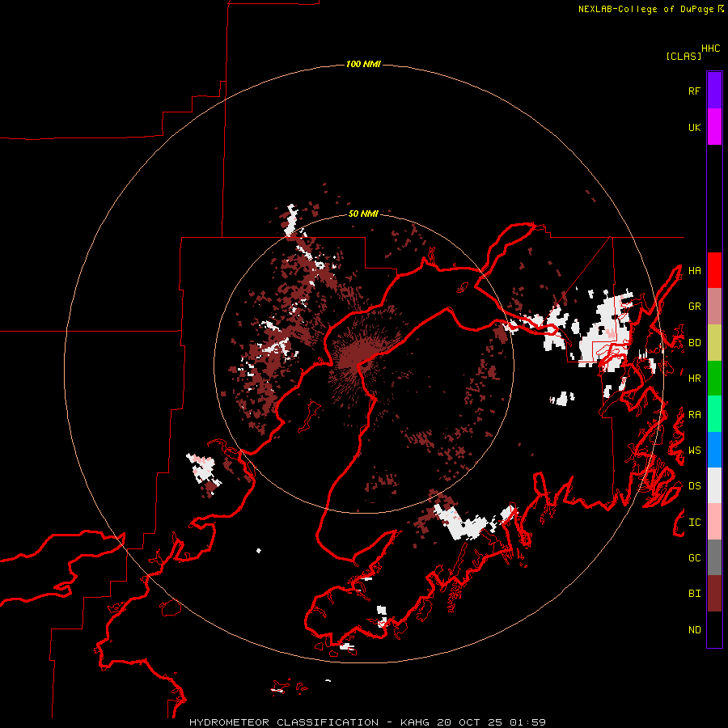Click the HYDROMETEOR CLASSIFICATION title text
This screenshot has width=728, height=728.
point(284,722)
